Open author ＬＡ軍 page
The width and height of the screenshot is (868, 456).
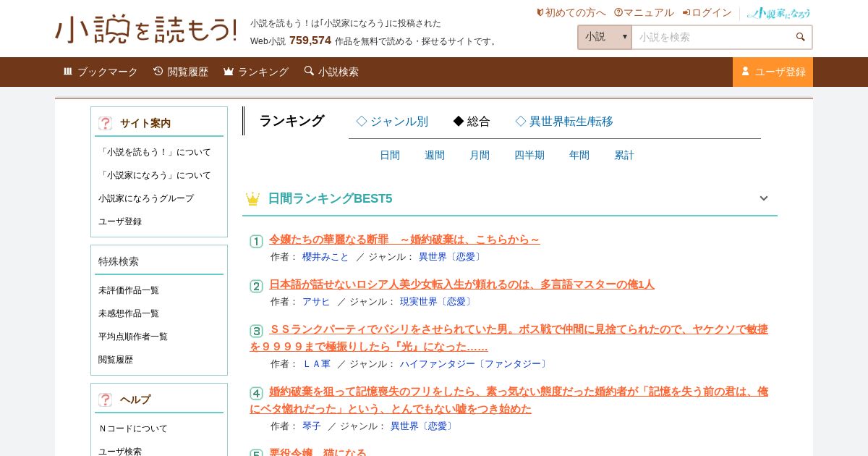point(316,364)
